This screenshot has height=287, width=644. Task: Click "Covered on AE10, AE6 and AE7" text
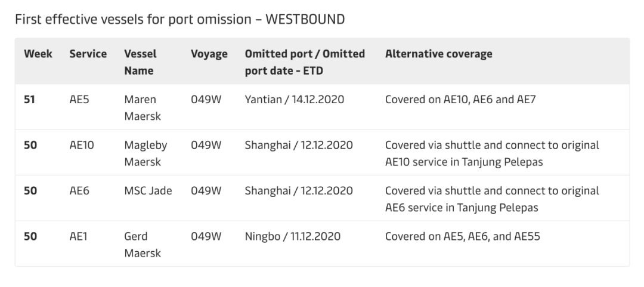point(460,100)
